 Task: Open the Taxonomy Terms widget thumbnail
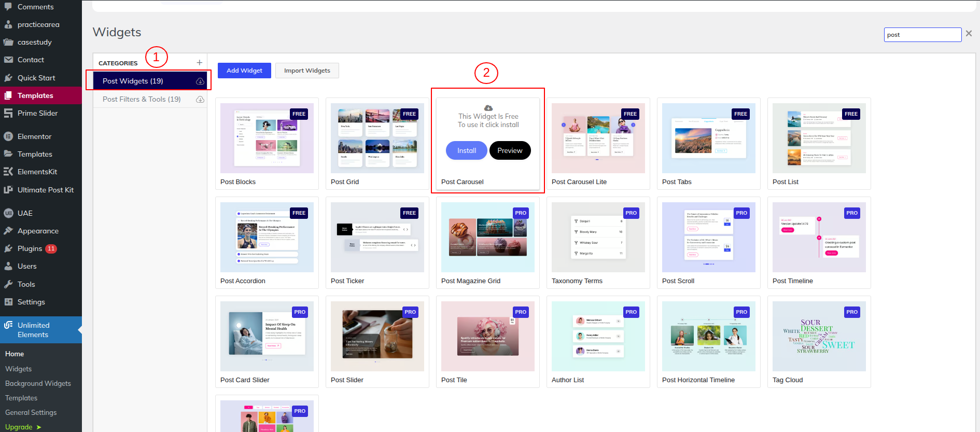598,237
